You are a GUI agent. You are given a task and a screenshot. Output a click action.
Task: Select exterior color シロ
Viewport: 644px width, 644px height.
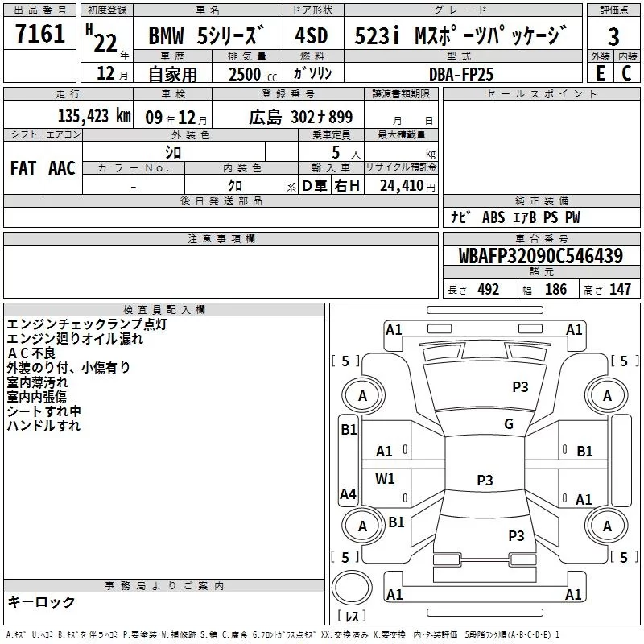click(x=173, y=152)
